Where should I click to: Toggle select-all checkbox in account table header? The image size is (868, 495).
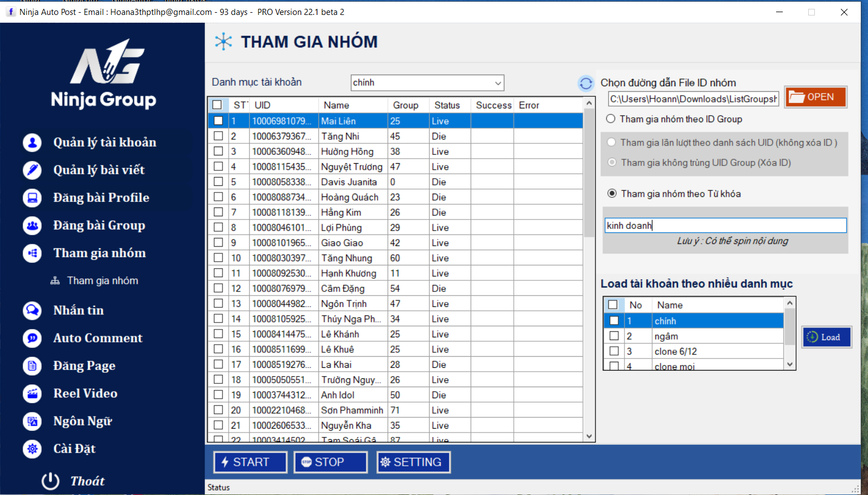point(217,105)
